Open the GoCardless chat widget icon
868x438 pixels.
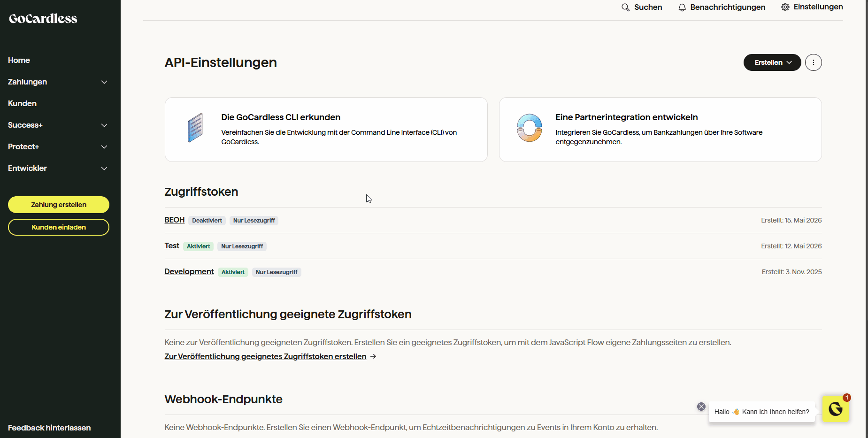[836, 409]
